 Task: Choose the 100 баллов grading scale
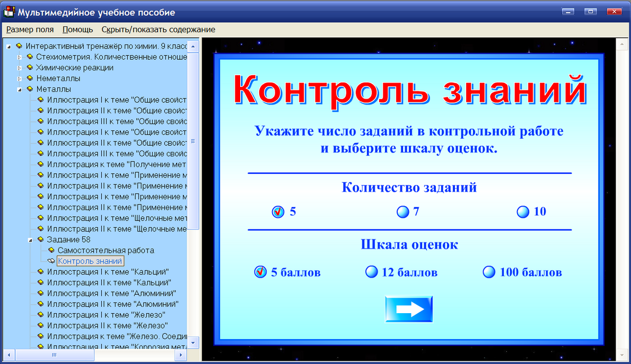tap(488, 272)
